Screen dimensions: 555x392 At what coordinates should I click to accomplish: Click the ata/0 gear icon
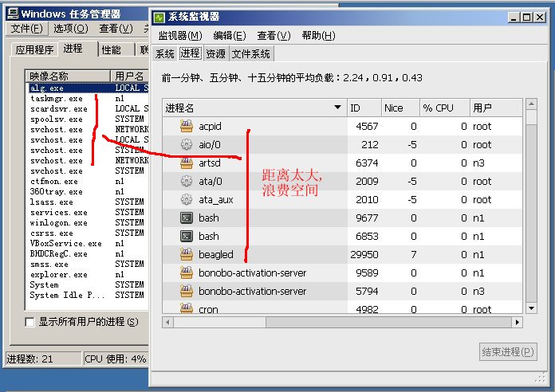[x=187, y=181]
